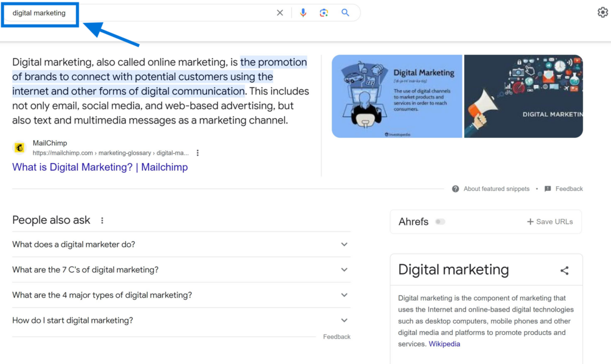611x364 pixels.
Task: Open the three-dot menu on the MailChimp result
Action: [198, 153]
